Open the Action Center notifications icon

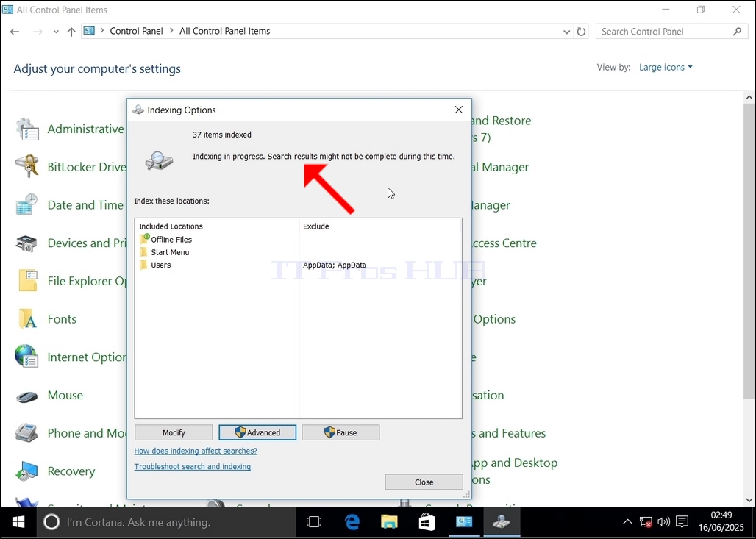[682, 522]
